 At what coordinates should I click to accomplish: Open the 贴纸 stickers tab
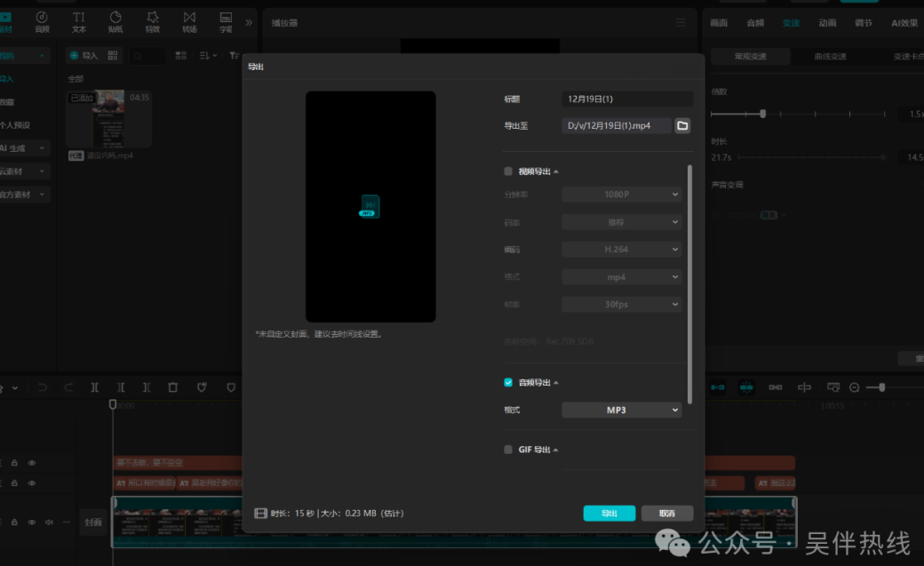[x=115, y=22]
